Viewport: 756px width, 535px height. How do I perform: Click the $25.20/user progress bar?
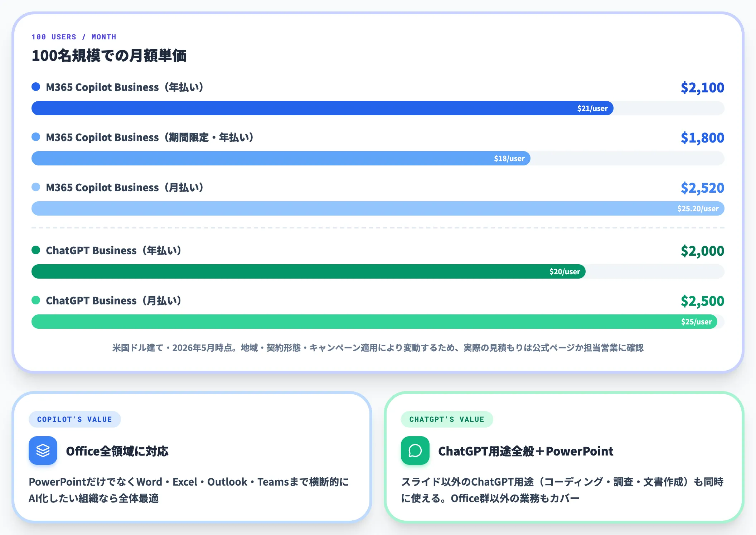click(x=378, y=208)
